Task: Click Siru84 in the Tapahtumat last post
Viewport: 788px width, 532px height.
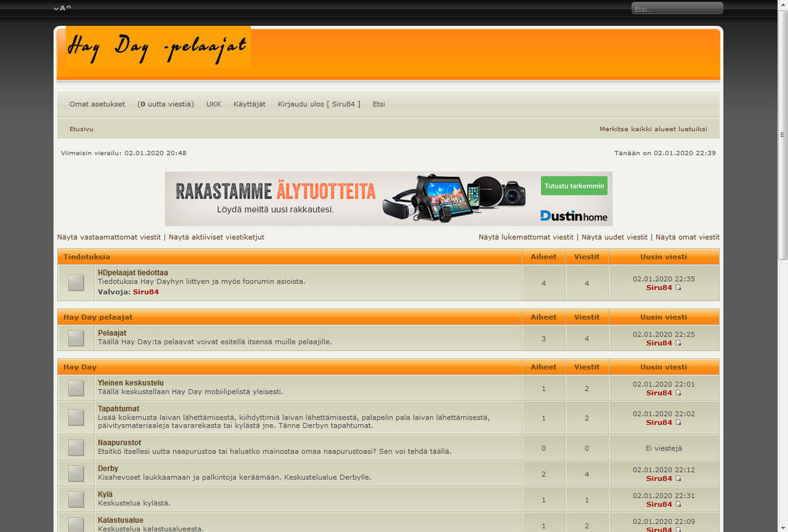Action: [659, 422]
